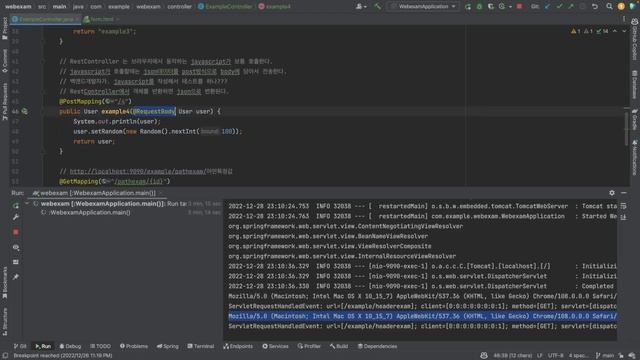Go to next highlighted error arrow
Viewport: 640px width, 360px height.
tap(624, 31)
